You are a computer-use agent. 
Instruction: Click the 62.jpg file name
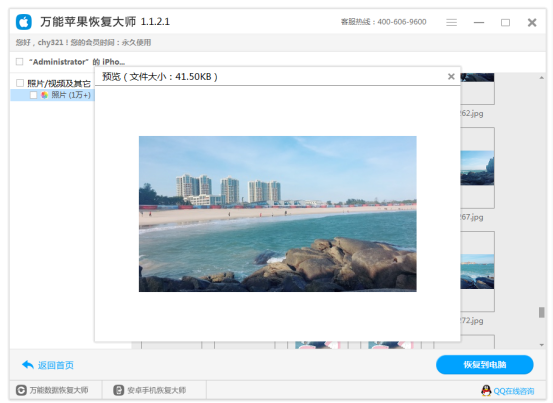(472, 114)
